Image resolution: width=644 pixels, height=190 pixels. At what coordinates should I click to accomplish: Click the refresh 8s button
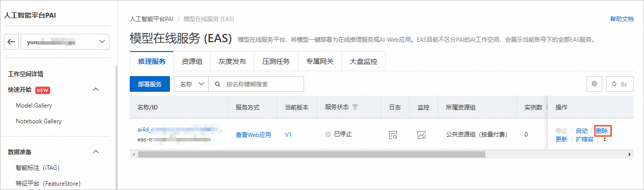619,84
